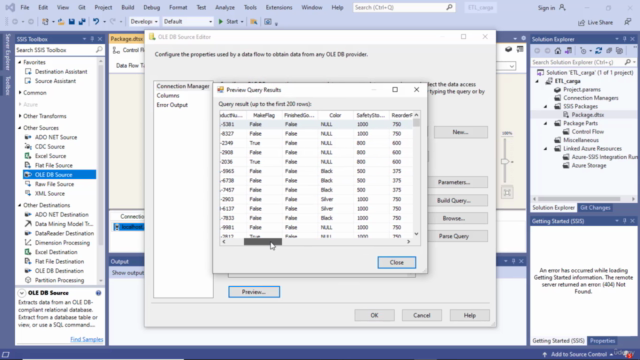Pick Dimension Processing toolbox item
Image resolution: width=640 pixels, height=360 pixels.
62,243
